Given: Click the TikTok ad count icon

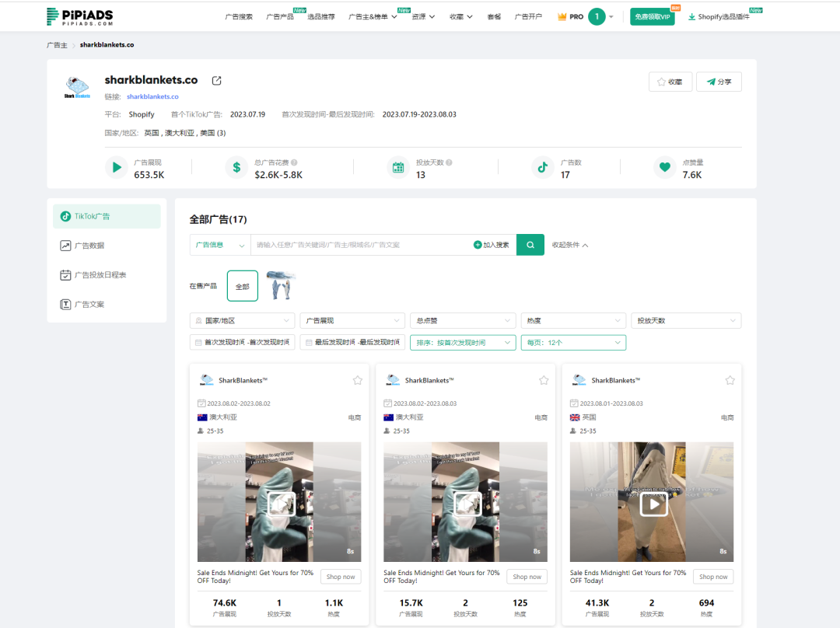Looking at the screenshot, I should coord(543,168).
